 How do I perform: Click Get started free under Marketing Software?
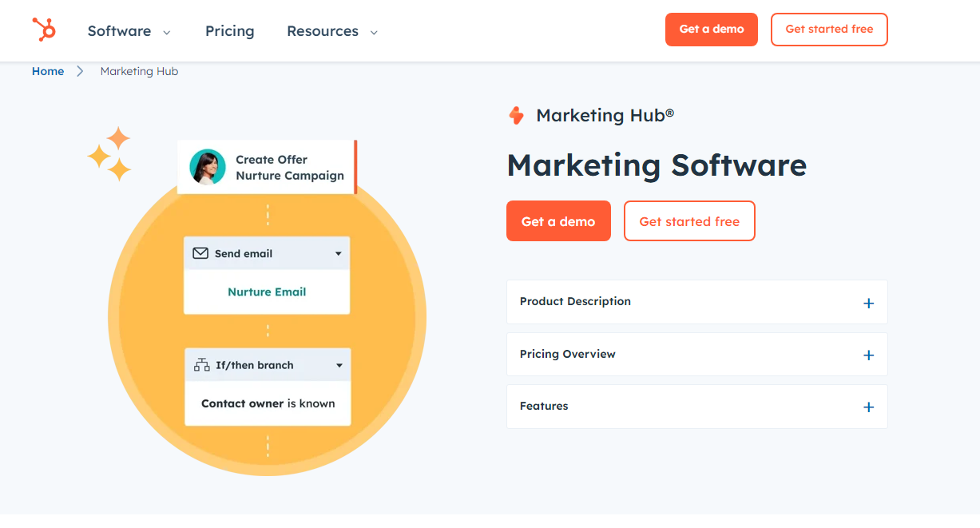(x=689, y=221)
